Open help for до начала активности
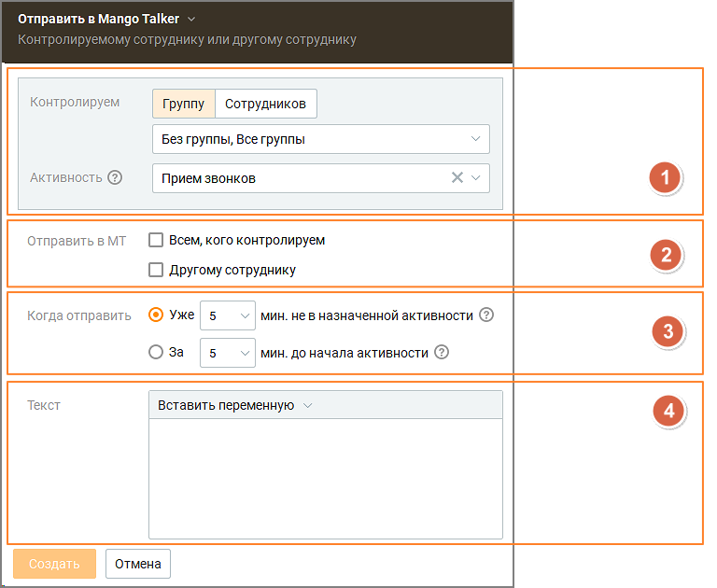The height and width of the screenshot is (588, 717). (442, 352)
